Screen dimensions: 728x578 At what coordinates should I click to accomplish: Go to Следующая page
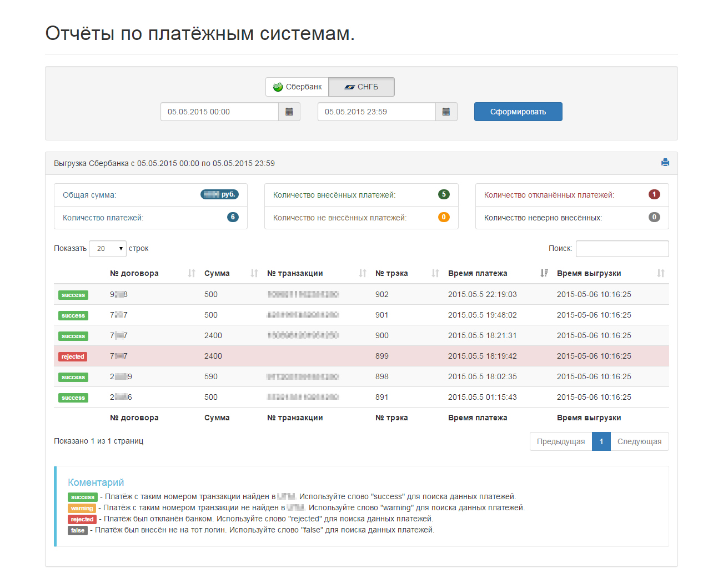(x=640, y=441)
